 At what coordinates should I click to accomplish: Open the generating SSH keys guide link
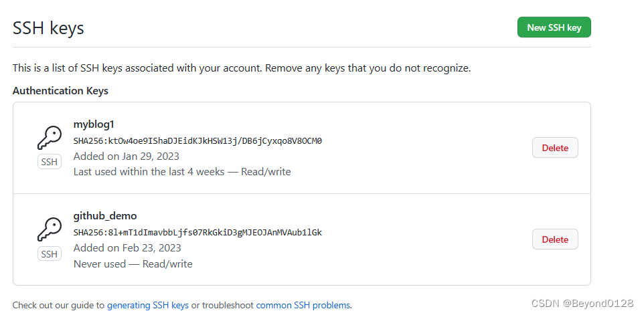(148, 305)
